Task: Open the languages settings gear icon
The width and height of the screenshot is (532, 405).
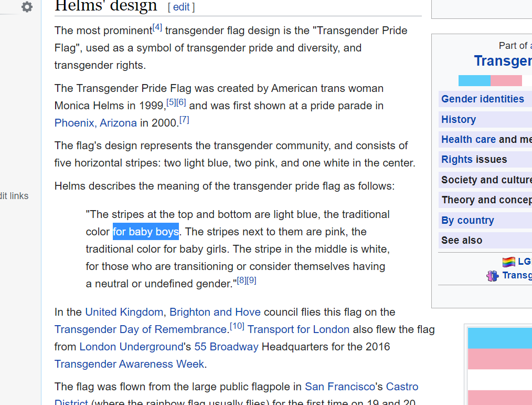Action: point(27,6)
